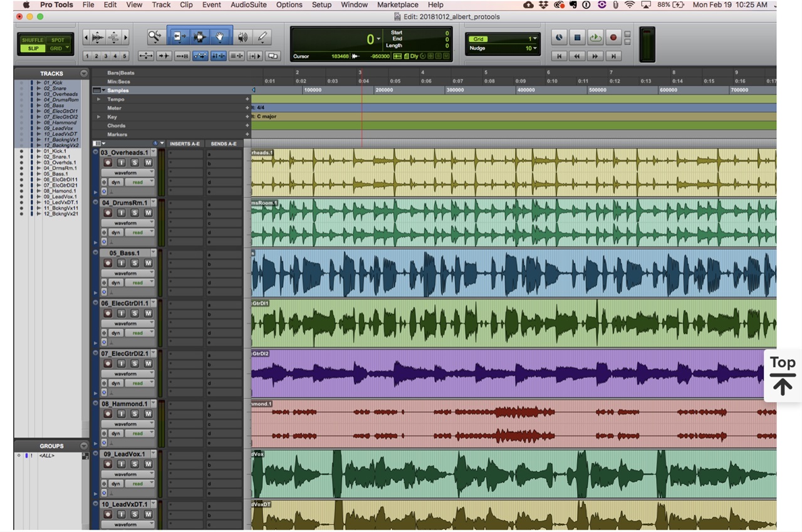The image size is (802, 532).
Task: Open the Setup menu
Action: [x=321, y=4]
